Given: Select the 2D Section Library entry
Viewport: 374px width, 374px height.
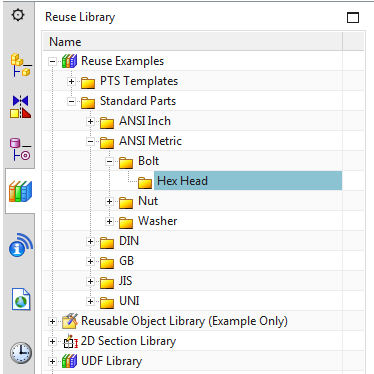Looking at the screenshot, I should 128,341.
